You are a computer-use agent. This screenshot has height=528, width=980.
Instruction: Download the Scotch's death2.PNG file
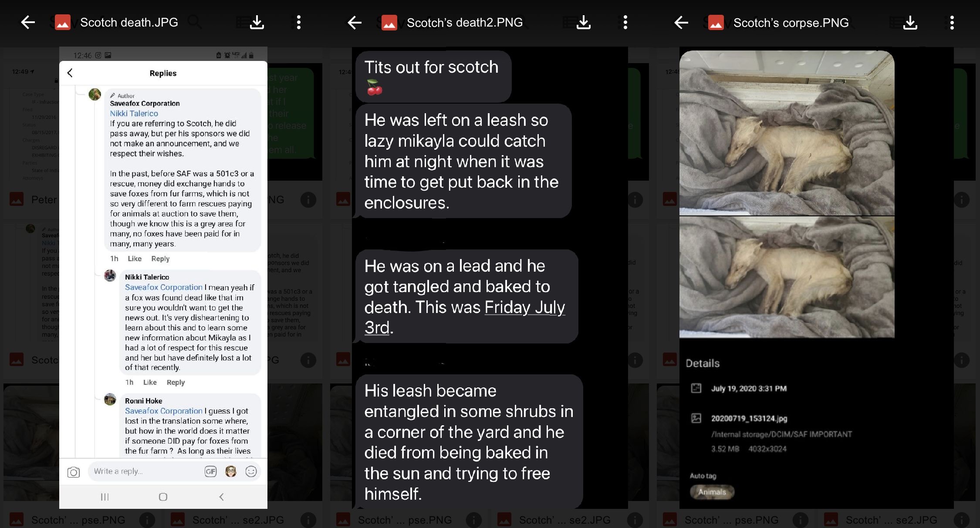(x=584, y=22)
